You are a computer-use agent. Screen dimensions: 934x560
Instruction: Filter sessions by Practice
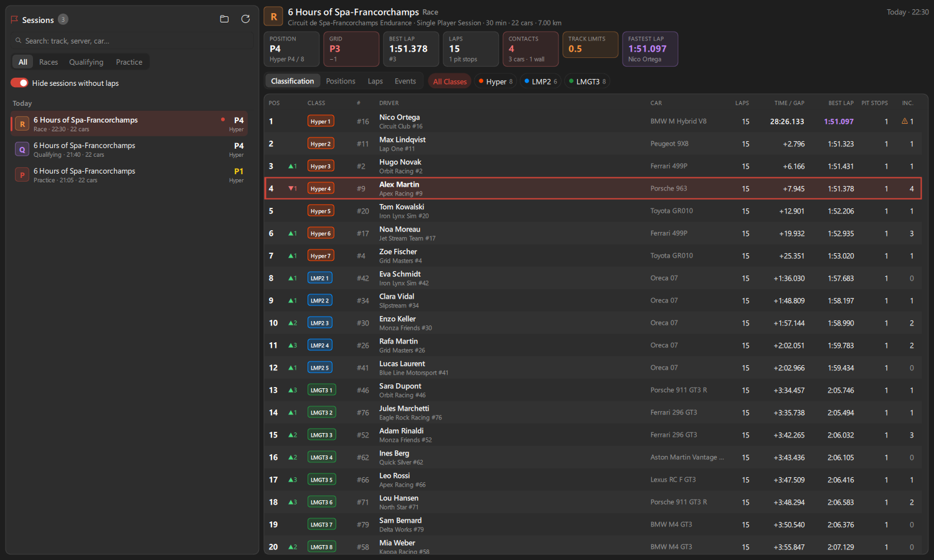(129, 62)
